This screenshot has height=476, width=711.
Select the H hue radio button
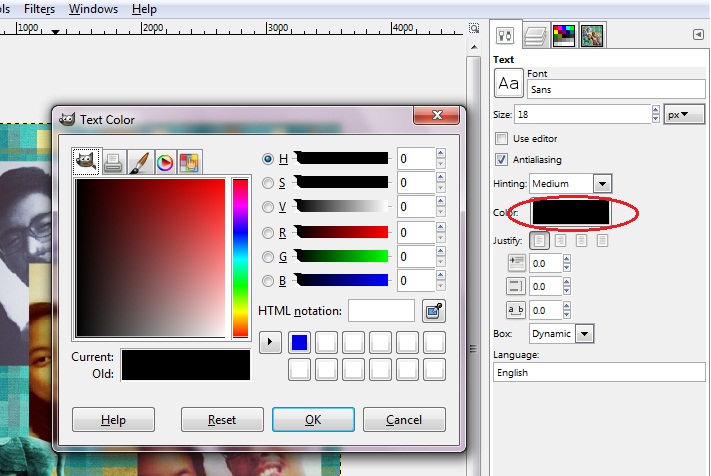click(x=268, y=159)
